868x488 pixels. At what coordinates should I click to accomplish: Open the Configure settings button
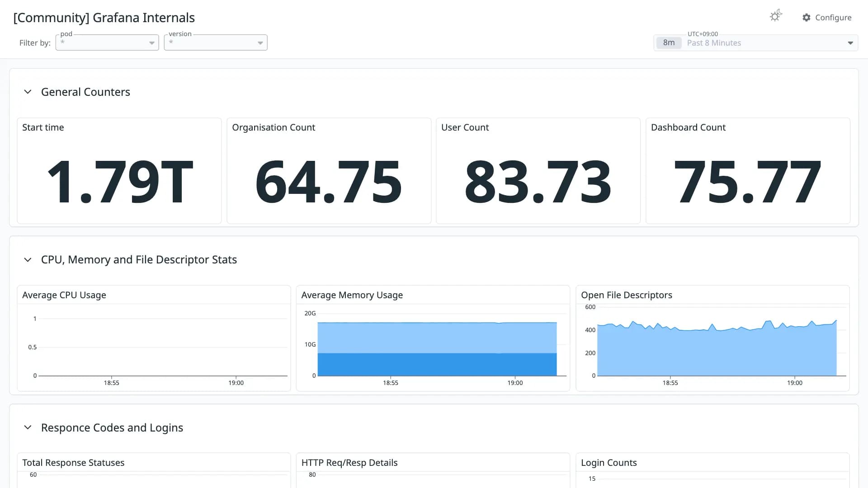click(827, 18)
